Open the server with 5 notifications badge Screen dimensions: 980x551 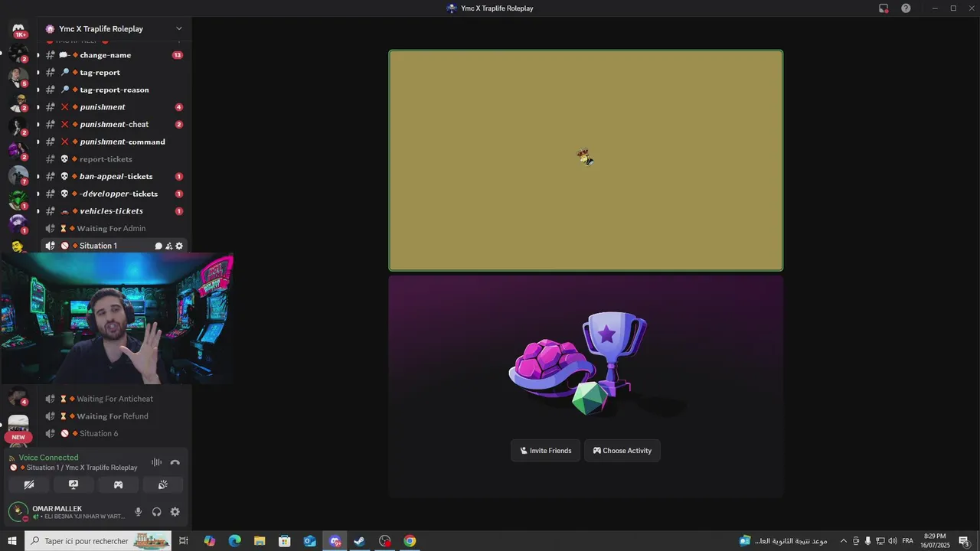click(x=18, y=77)
